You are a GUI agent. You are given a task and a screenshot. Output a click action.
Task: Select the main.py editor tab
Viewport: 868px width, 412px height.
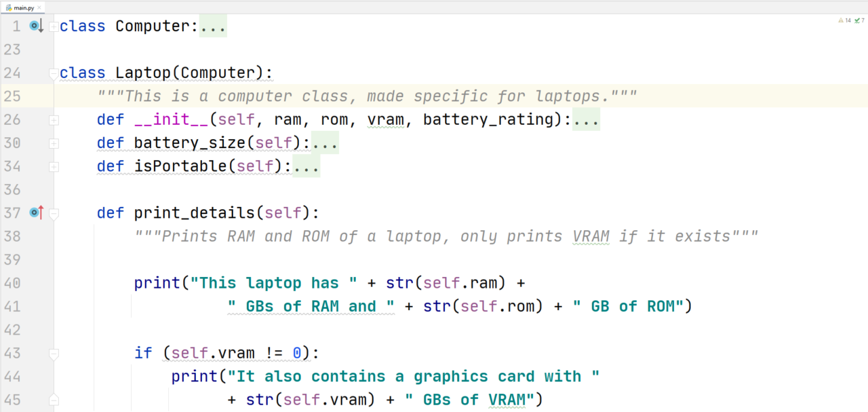click(x=24, y=7)
